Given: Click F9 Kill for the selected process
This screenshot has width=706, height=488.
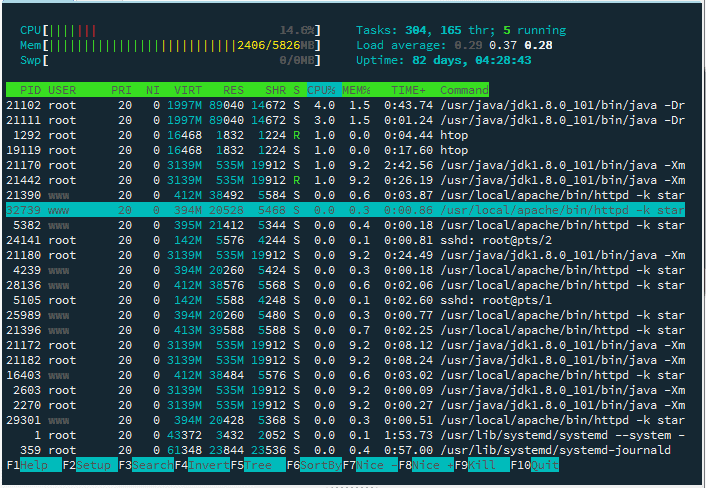Looking at the screenshot, I should [x=482, y=465].
